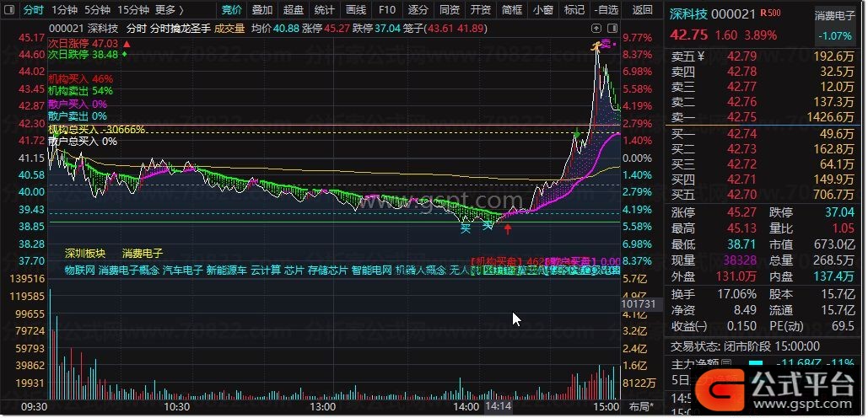Click the 卖五 price 42.79
This screenshot has height=418, width=868.
[741, 56]
